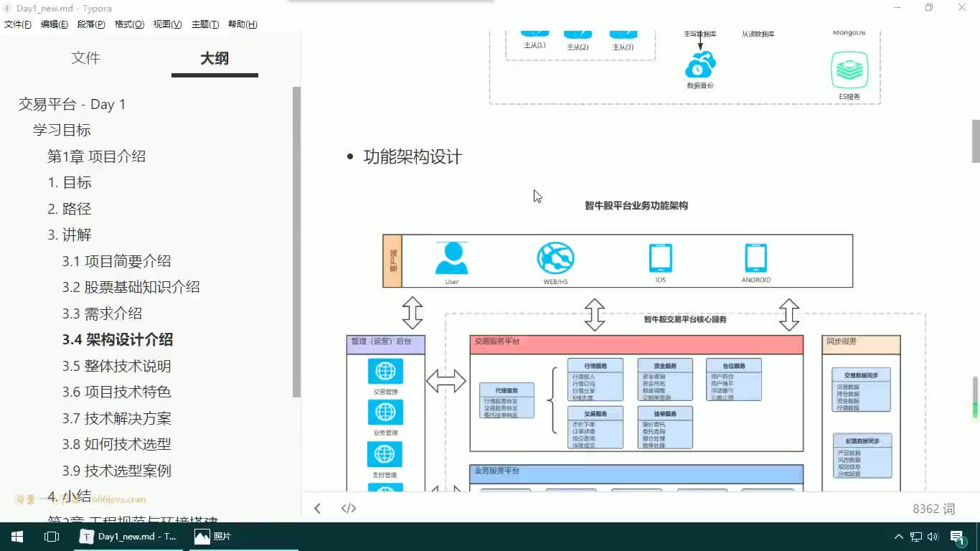This screenshot has height=551, width=980.
Task: Click the 交易数据同步 box in diagram
Action: [x=861, y=390]
